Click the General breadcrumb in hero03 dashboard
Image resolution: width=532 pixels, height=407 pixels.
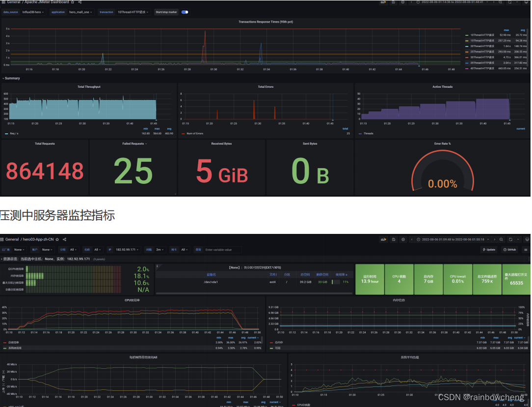pos(12,239)
